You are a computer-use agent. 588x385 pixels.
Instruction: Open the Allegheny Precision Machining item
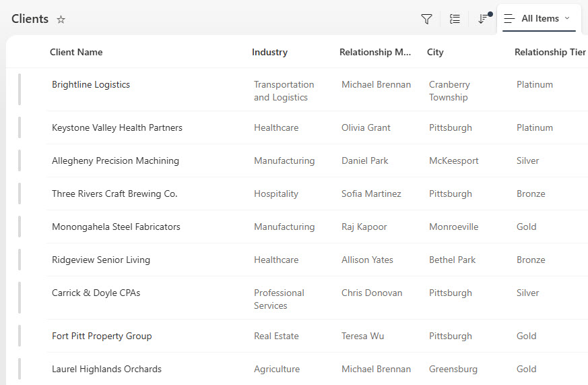pyautogui.click(x=115, y=160)
